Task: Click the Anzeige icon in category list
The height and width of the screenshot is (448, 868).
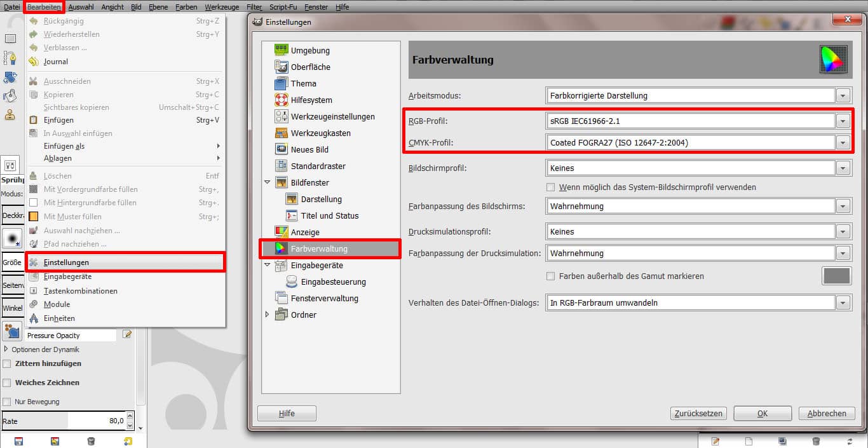Action: click(x=281, y=232)
